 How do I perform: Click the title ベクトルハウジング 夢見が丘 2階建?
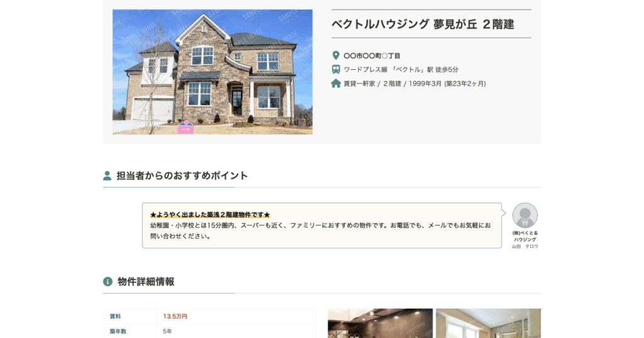tap(423, 25)
